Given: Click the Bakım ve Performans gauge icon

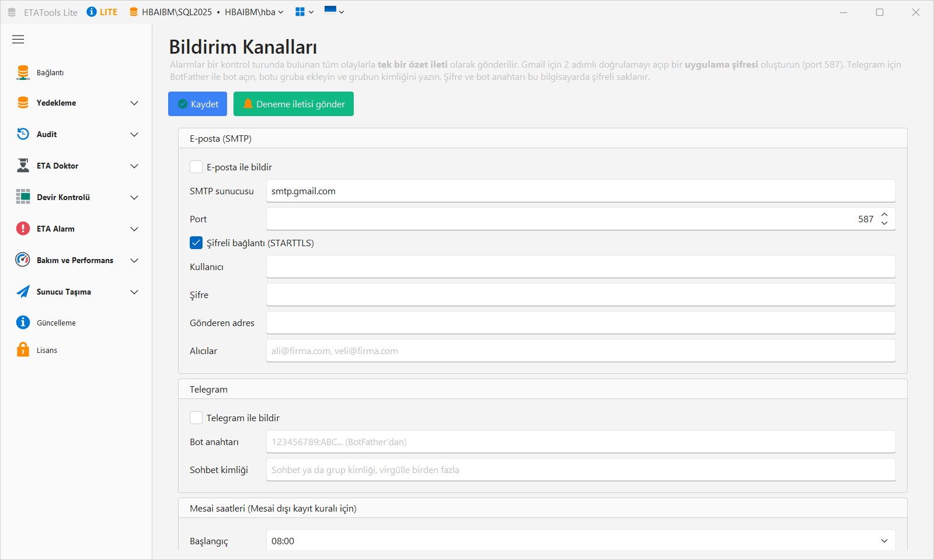Looking at the screenshot, I should point(23,260).
